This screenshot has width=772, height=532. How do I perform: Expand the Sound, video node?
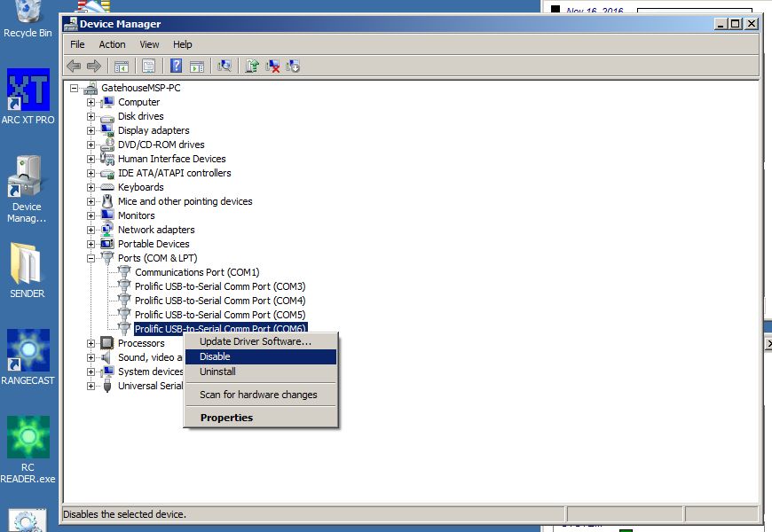(91, 358)
